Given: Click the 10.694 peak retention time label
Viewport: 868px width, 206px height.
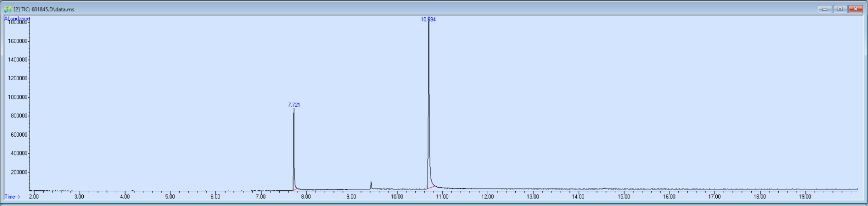Looking at the screenshot, I should (428, 20).
